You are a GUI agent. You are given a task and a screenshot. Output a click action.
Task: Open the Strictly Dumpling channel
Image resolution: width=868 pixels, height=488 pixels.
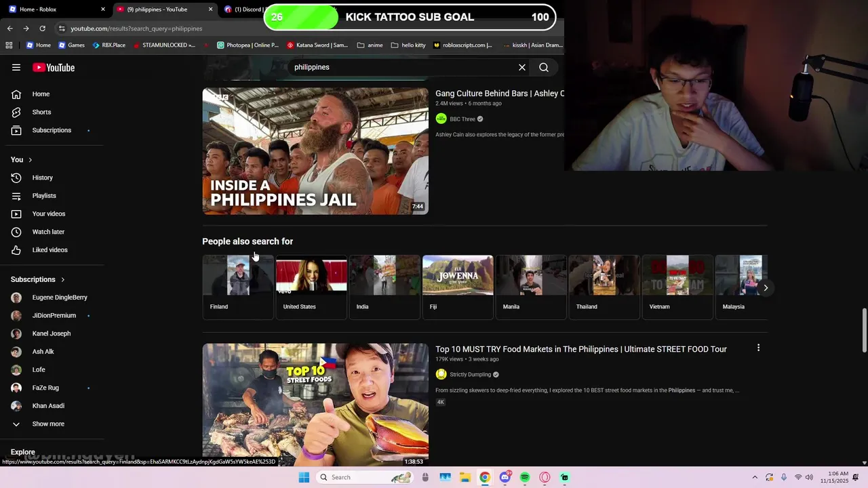pos(470,375)
